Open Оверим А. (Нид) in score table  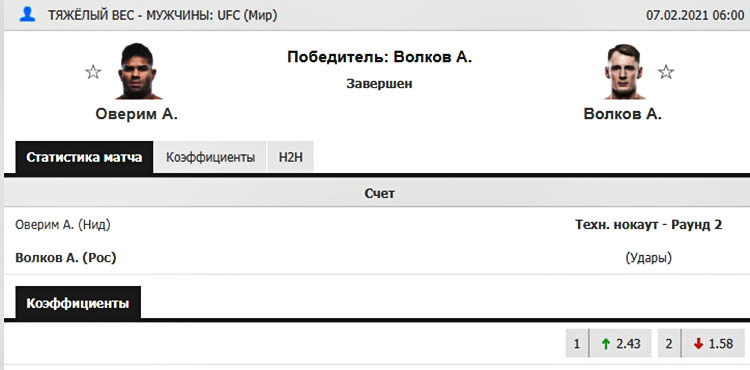coord(63,225)
